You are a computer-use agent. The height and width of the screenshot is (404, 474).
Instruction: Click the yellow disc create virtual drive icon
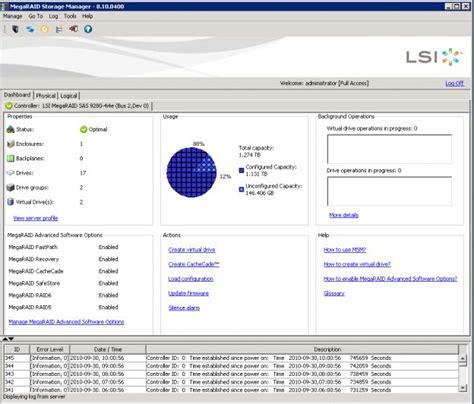[x=44, y=29]
